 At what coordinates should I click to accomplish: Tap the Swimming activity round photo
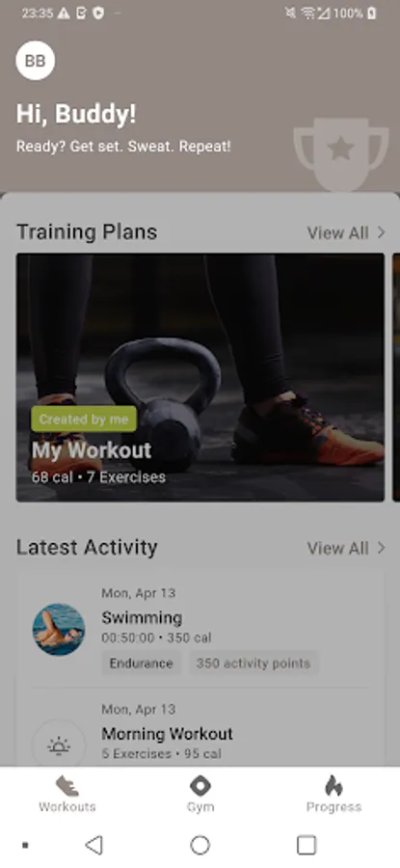59,630
